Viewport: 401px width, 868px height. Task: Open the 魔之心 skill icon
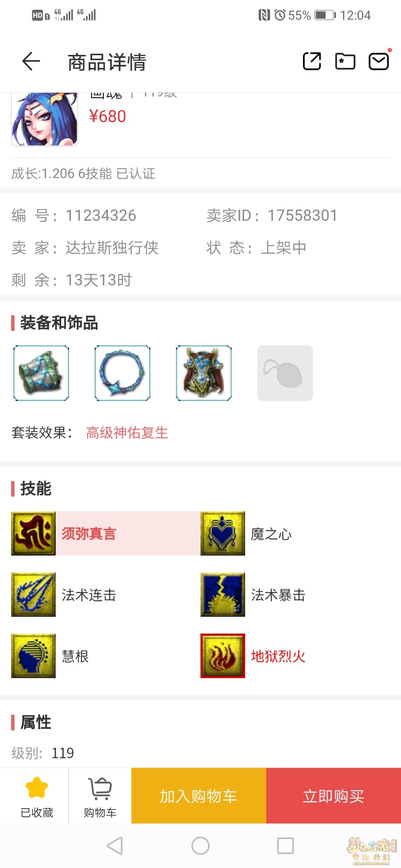click(x=223, y=533)
